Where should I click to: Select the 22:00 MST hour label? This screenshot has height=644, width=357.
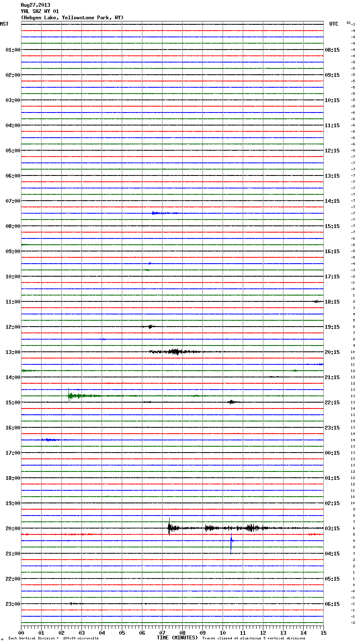coord(13,579)
